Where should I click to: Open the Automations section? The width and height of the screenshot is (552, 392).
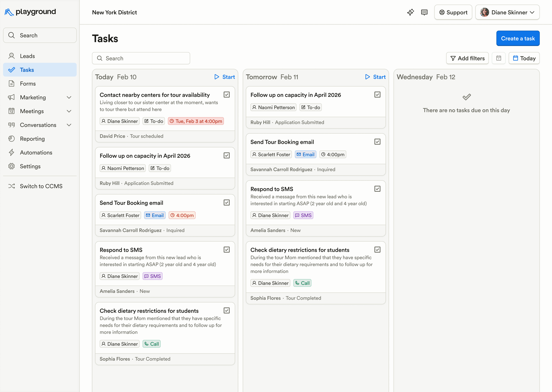tap(36, 152)
